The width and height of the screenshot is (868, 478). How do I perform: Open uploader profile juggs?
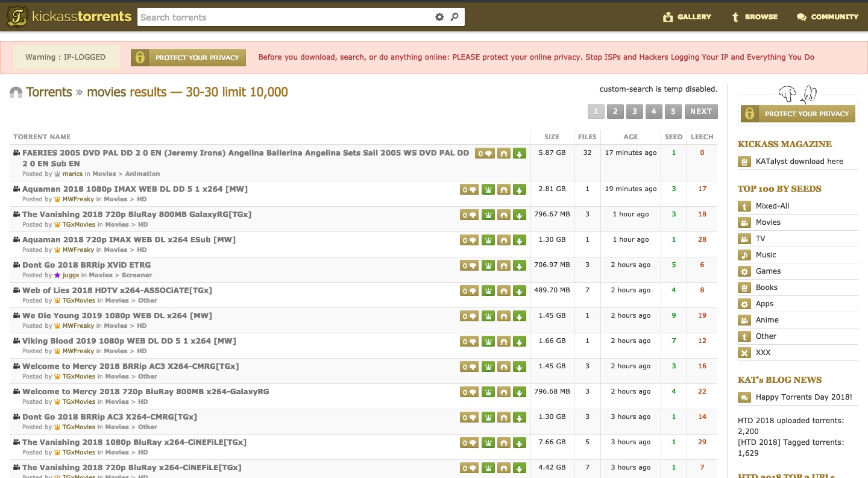[71, 275]
